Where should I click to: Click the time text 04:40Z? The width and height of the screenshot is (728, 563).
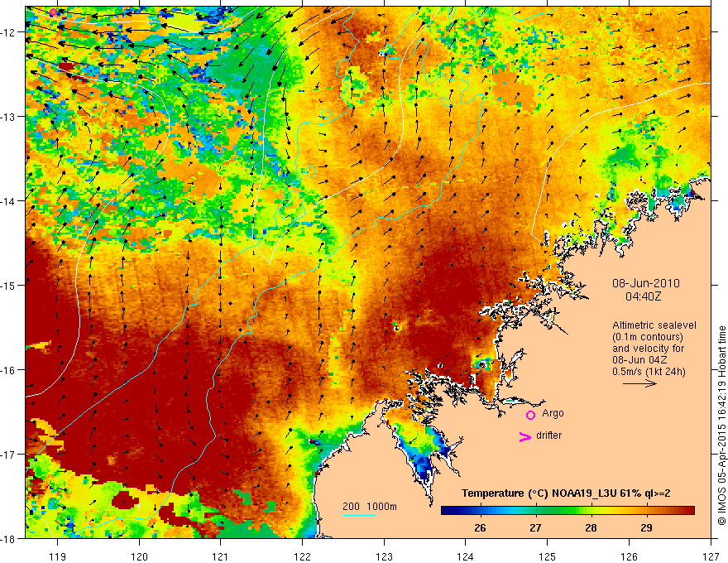[x=643, y=296]
